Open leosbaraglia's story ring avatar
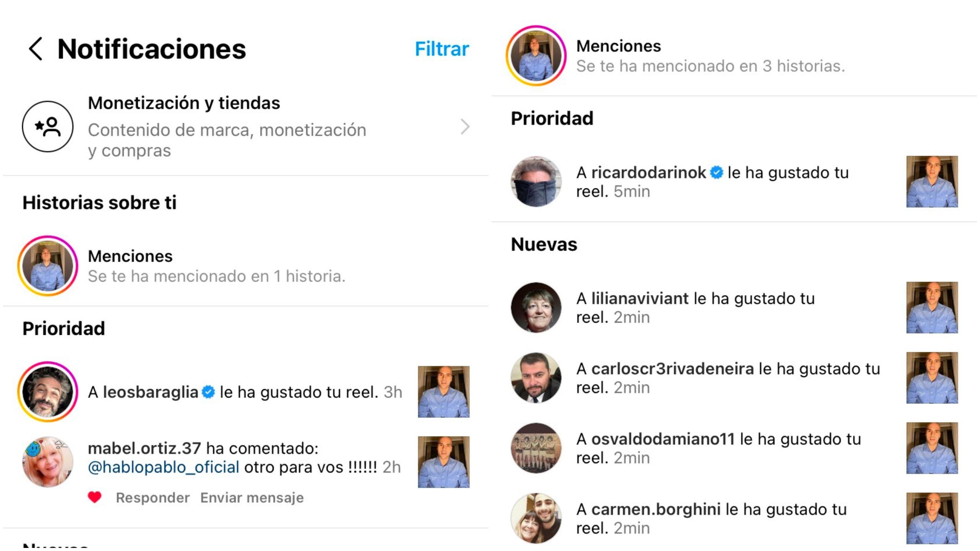This screenshot has height=551, width=980. coord(47,392)
